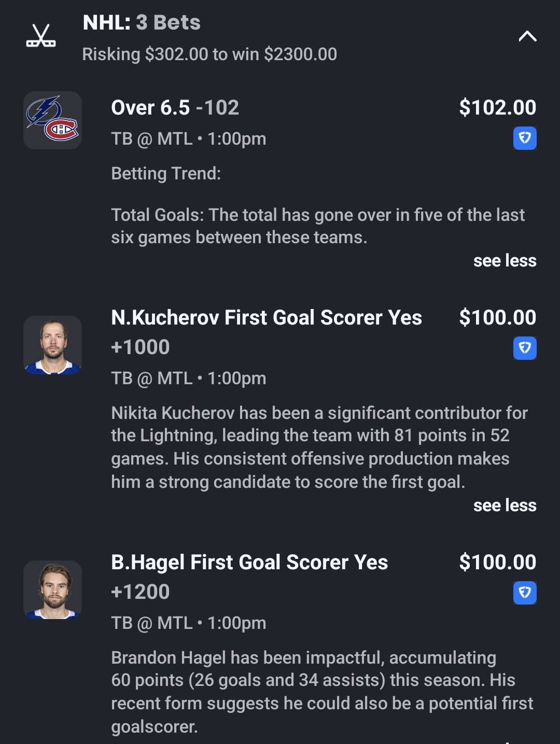
Task: Tap the +1000 odds for Kucherov
Action: [141, 347]
